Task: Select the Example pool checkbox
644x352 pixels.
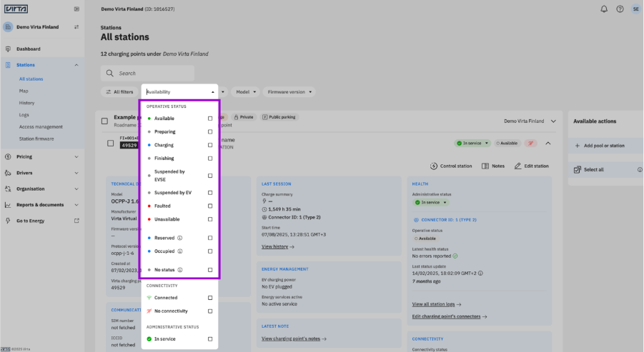Action: [x=105, y=121]
